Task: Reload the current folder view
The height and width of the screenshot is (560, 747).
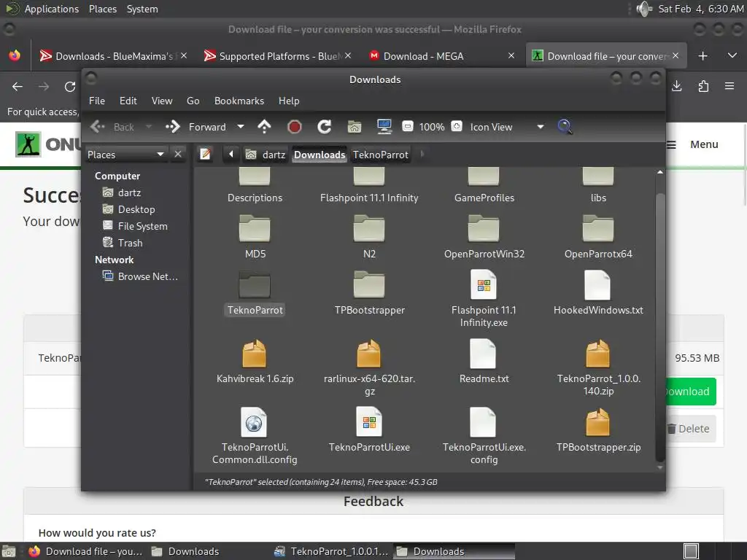Action: pos(325,127)
